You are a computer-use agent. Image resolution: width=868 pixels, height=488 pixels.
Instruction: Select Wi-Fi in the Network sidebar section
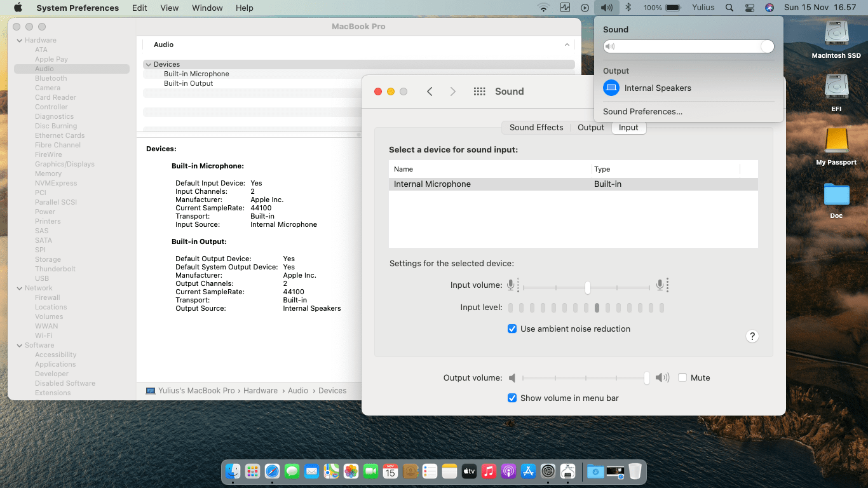tap(44, 336)
